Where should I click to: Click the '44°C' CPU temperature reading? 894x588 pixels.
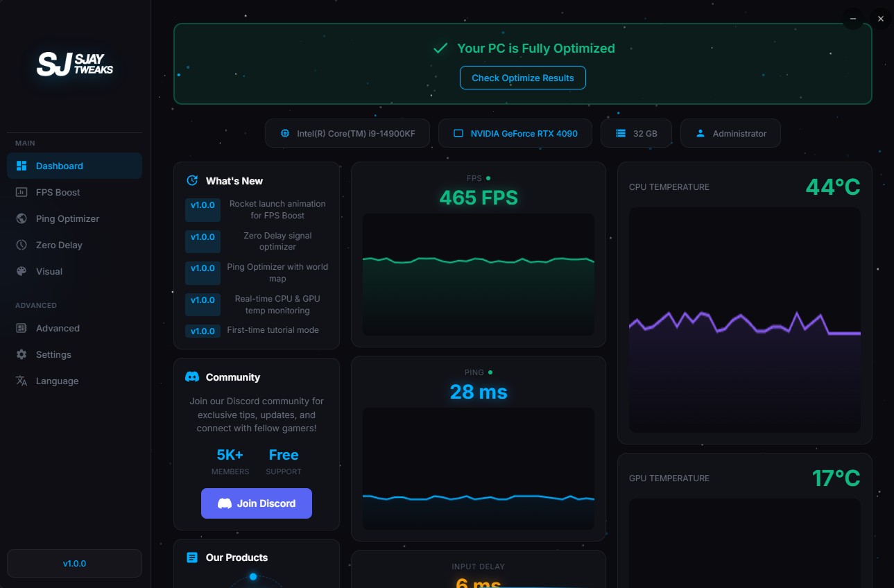pyautogui.click(x=833, y=187)
